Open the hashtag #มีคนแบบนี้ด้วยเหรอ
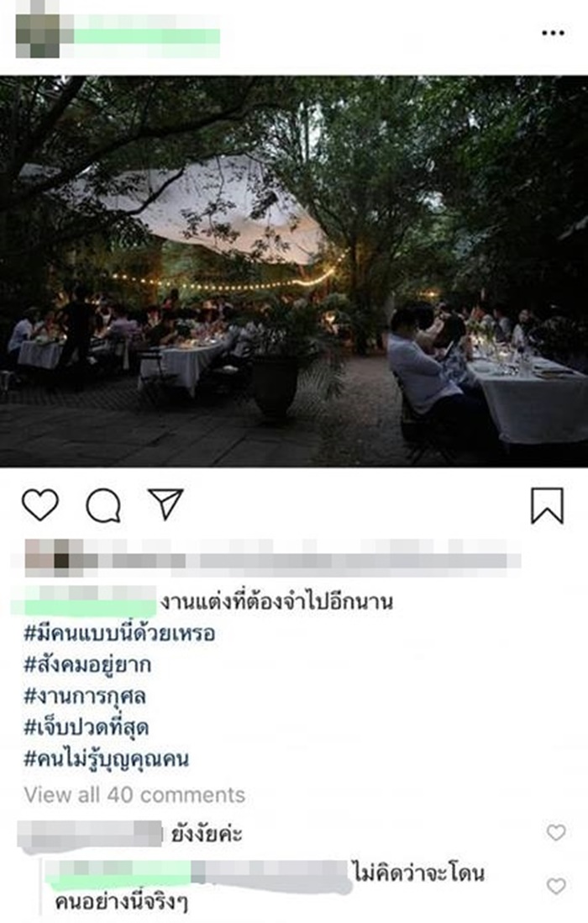This screenshot has width=588, height=923. [119, 633]
